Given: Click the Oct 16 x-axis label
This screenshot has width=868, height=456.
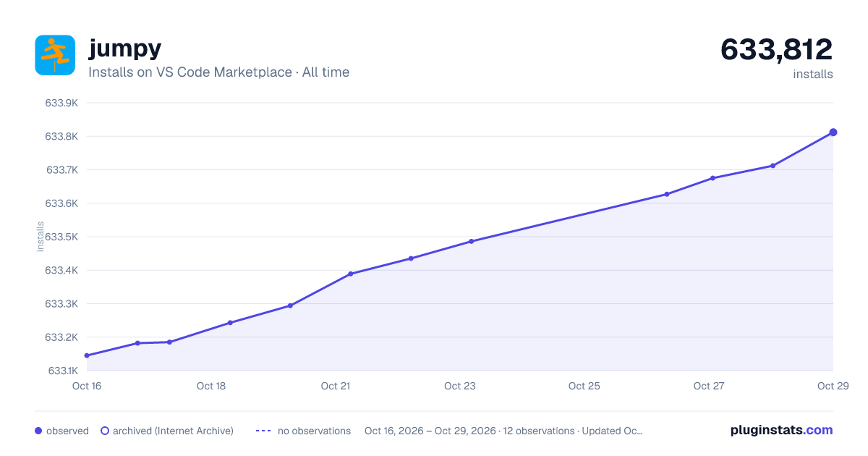Looking at the screenshot, I should tap(87, 386).
